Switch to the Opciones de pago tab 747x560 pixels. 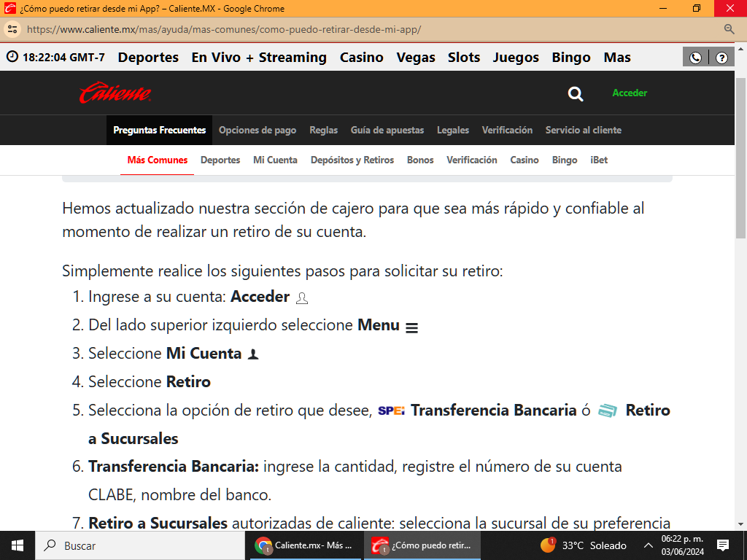click(258, 130)
